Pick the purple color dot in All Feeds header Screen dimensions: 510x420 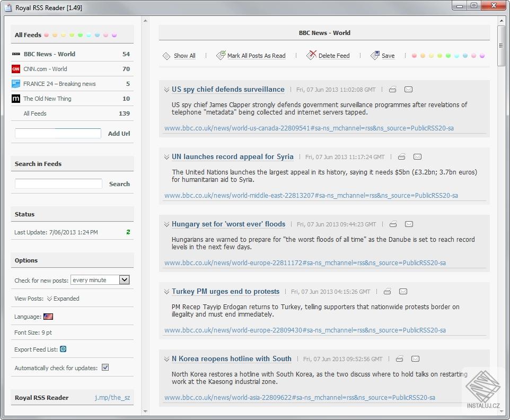(x=114, y=35)
